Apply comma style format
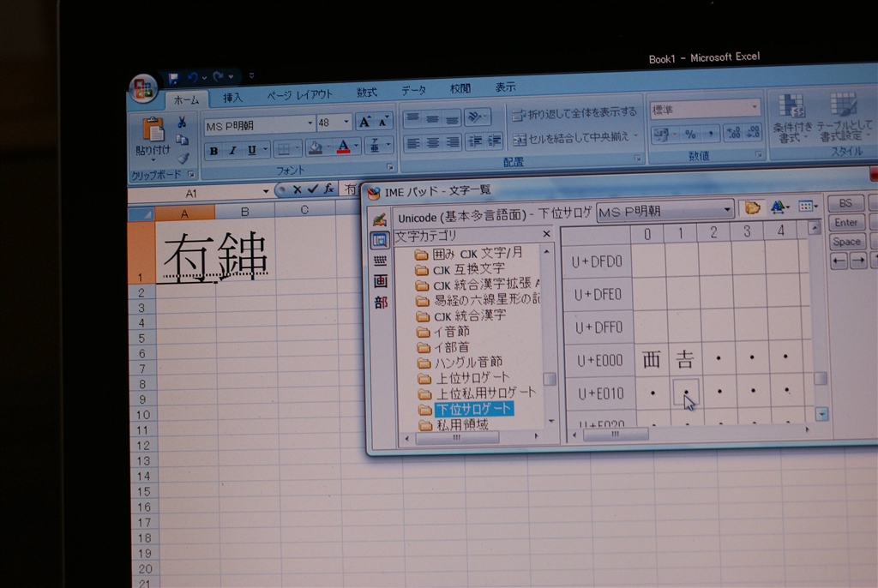Viewport: 878px width, 588px height. (710, 133)
